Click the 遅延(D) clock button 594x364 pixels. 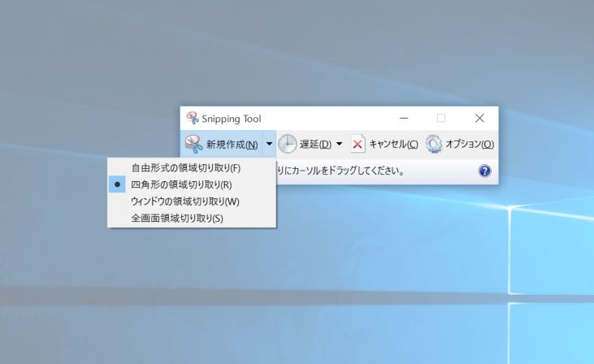pos(305,144)
